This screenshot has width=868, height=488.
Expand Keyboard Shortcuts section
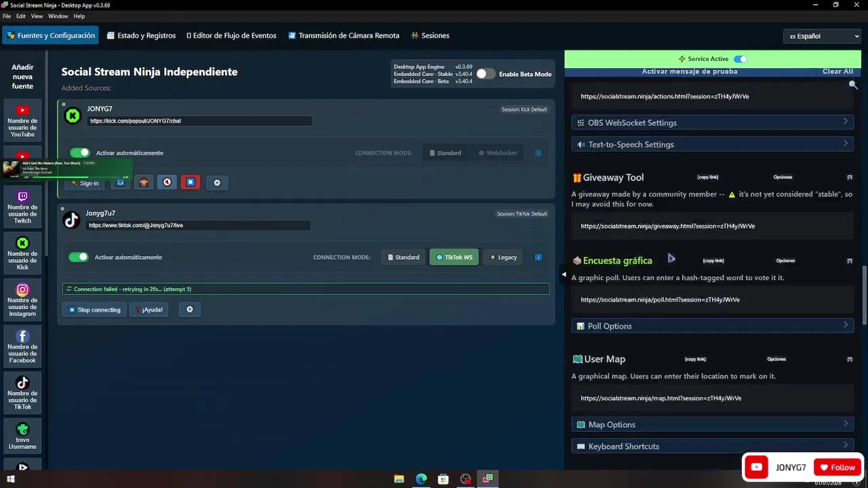pyautogui.click(x=712, y=446)
